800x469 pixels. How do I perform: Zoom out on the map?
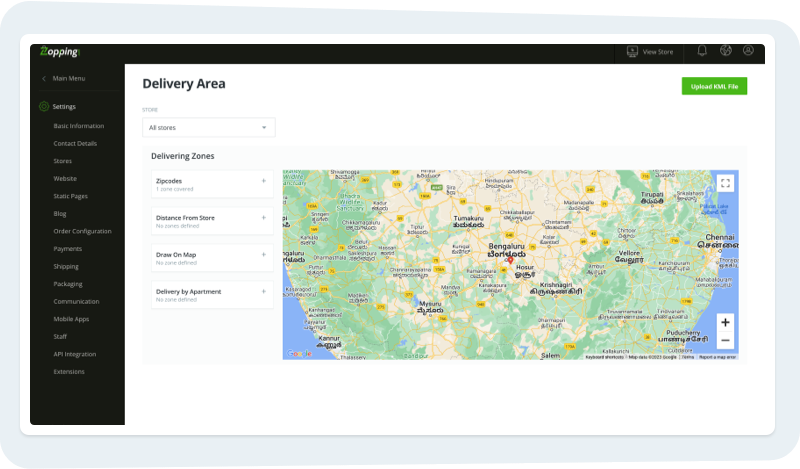725,340
